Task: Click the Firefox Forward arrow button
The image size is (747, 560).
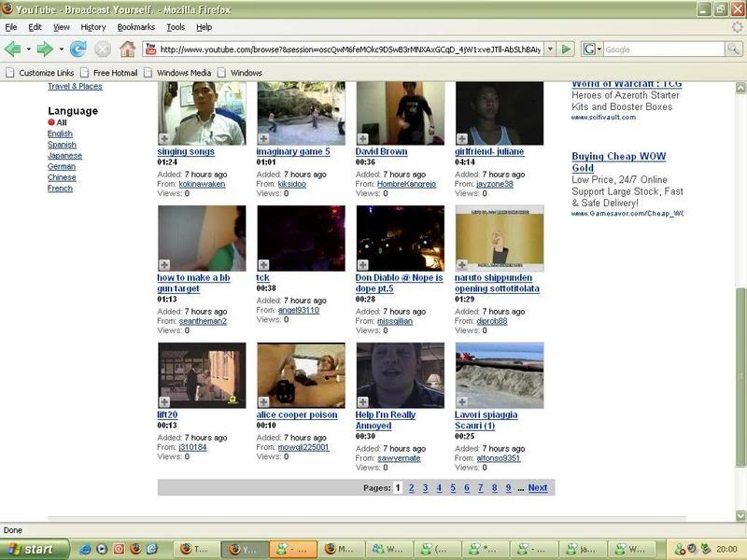Action: click(x=45, y=49)
